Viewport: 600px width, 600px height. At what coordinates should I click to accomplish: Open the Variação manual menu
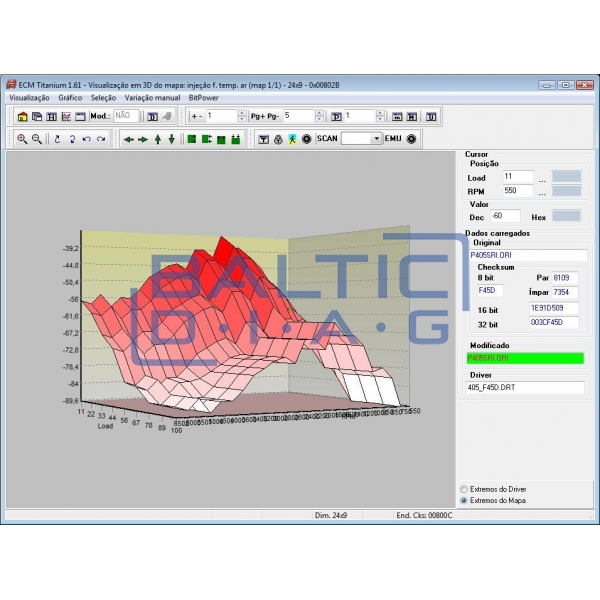coord(152,98)
